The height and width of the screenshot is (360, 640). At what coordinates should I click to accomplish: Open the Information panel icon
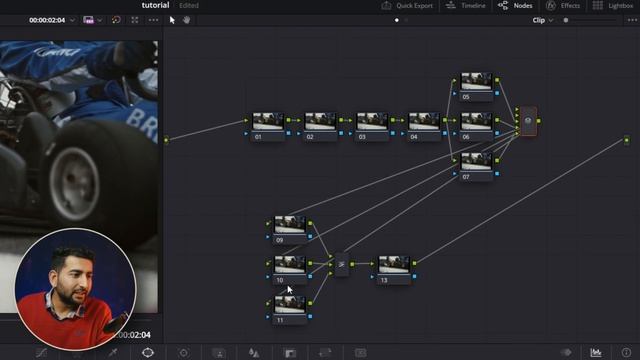626,352
